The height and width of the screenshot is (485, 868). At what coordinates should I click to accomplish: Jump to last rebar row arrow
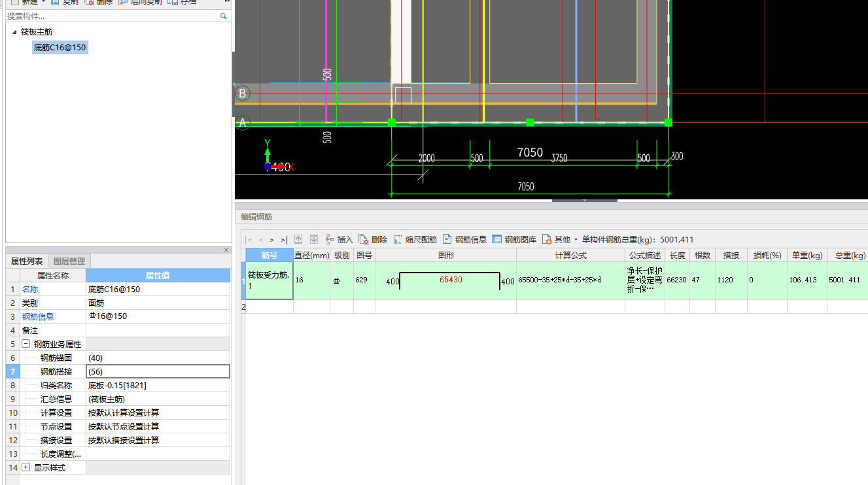coord(283,240)
